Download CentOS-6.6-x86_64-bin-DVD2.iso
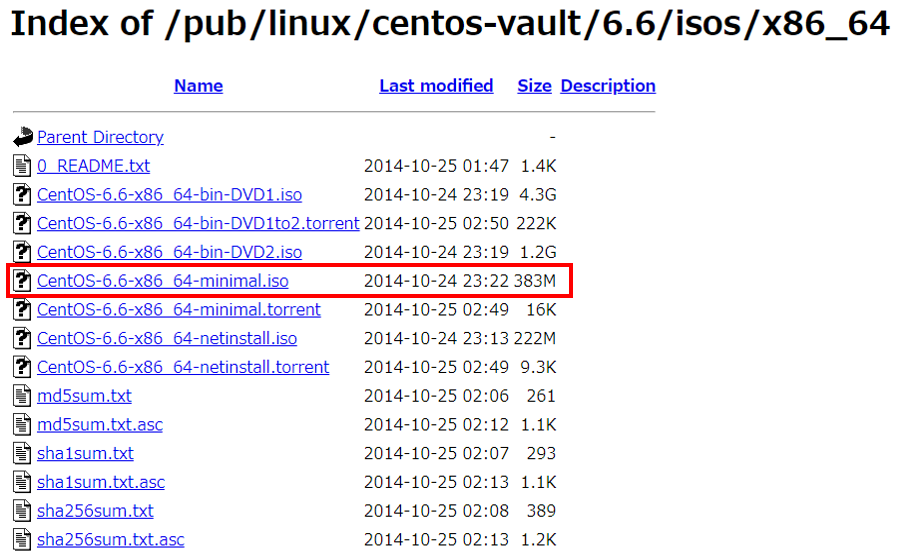This screenshot has width=904, height=559. click(170, 252)
